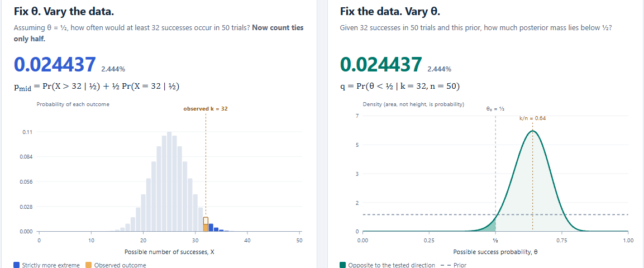Image resolution: width=644 pixels, height=268 pixels.
Task: Click the dashed 'Prior' legend entry
Action: 454,265
